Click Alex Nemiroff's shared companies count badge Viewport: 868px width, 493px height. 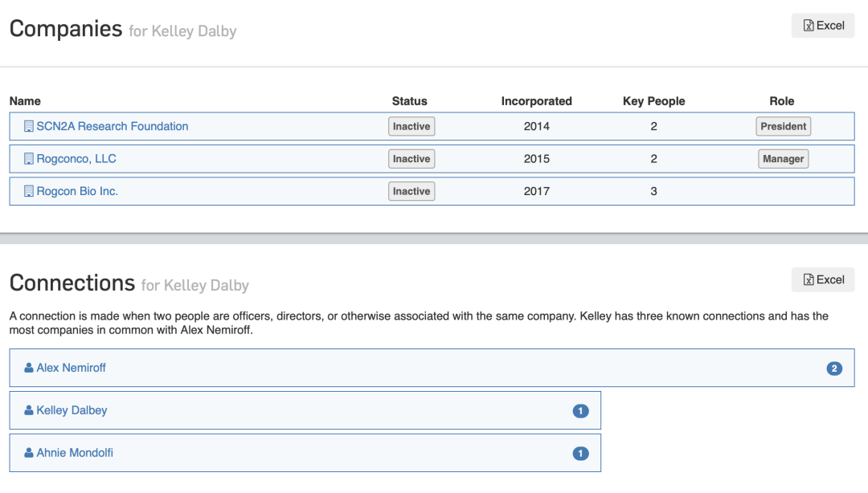pos(834,369)
